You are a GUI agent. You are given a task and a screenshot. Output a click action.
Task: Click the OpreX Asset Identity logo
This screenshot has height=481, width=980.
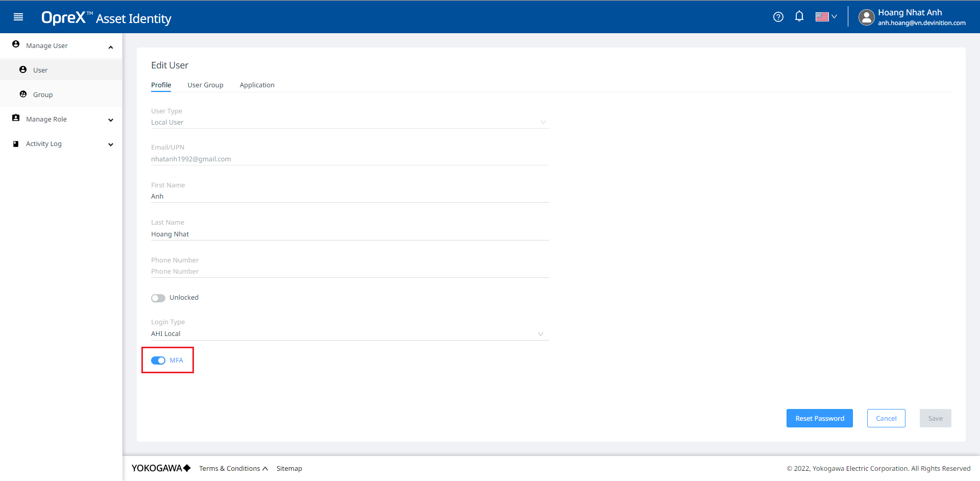tap(106, 18)
